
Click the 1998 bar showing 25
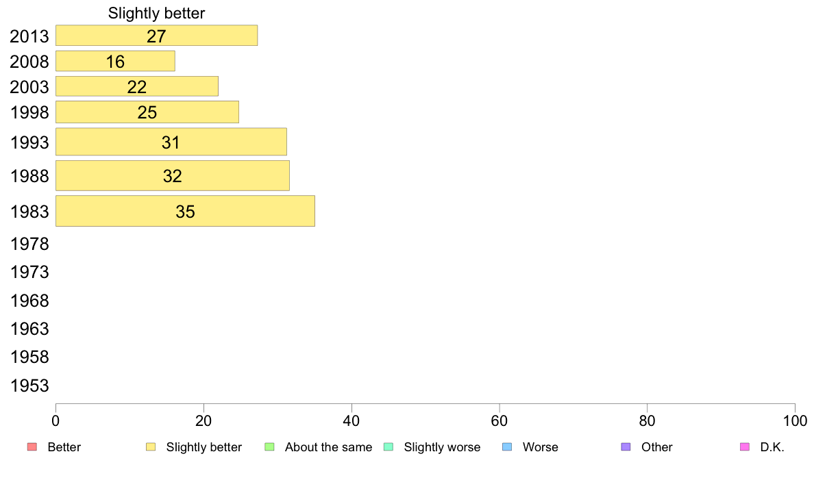point(147,112)
